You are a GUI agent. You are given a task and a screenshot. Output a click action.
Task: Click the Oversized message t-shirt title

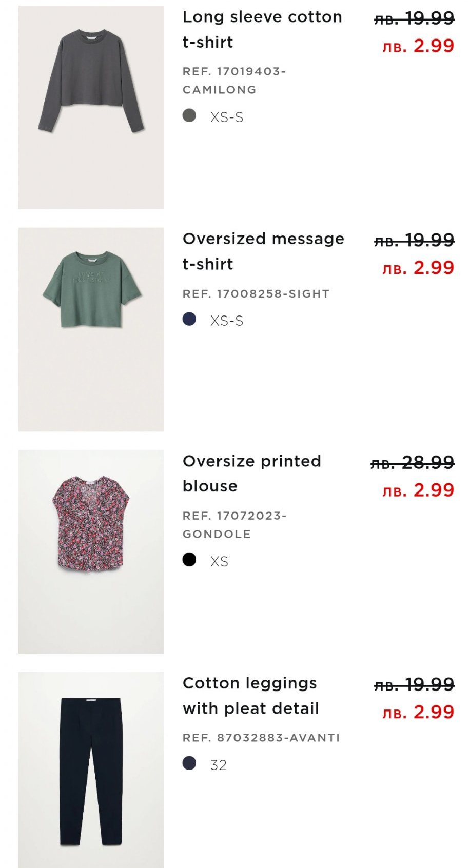tap(263, 251)
